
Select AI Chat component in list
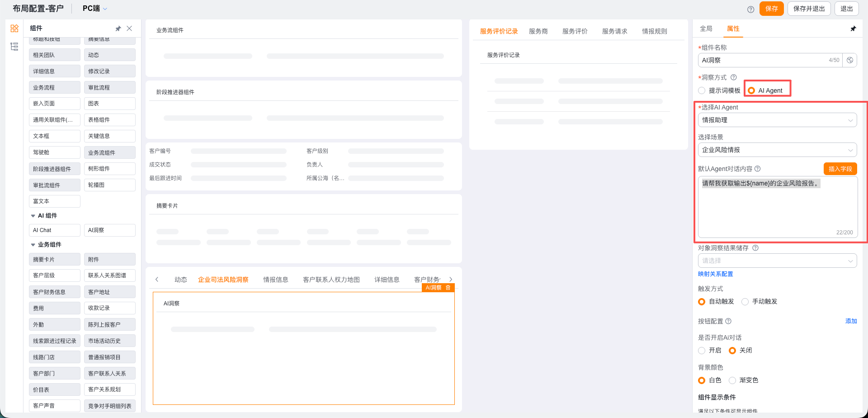tap(55, 230)
